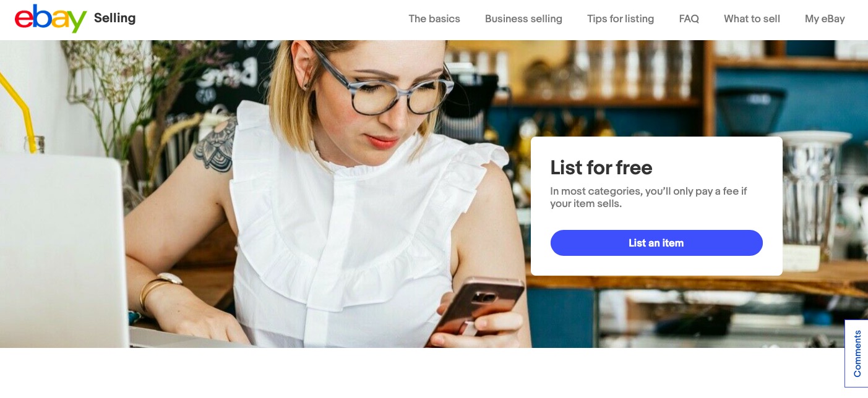Select Tips for listing in navigation
The width and height of the screenshot is (868, 398).
pos(621,19)
